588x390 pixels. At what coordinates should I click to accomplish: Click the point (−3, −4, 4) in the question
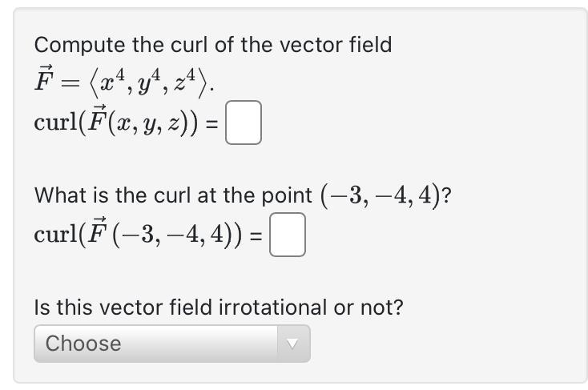pyautogui.click(x=381, y=195)
